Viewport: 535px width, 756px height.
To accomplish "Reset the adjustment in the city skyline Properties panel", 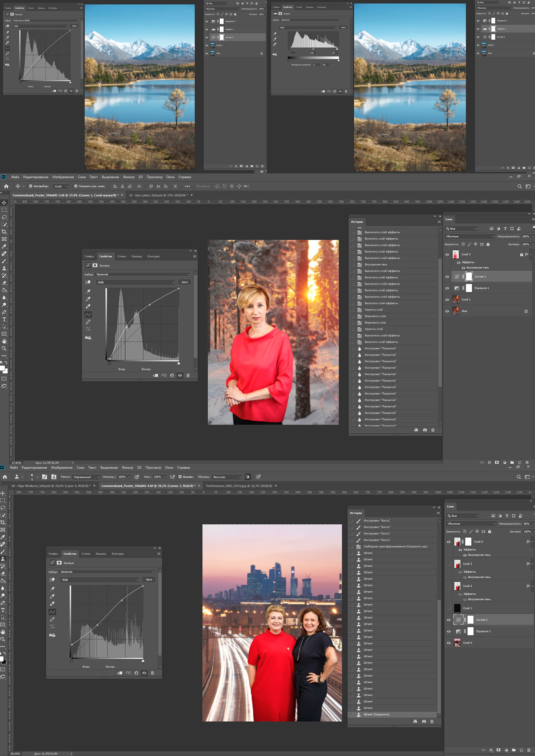I will click(x=136, y=673).
